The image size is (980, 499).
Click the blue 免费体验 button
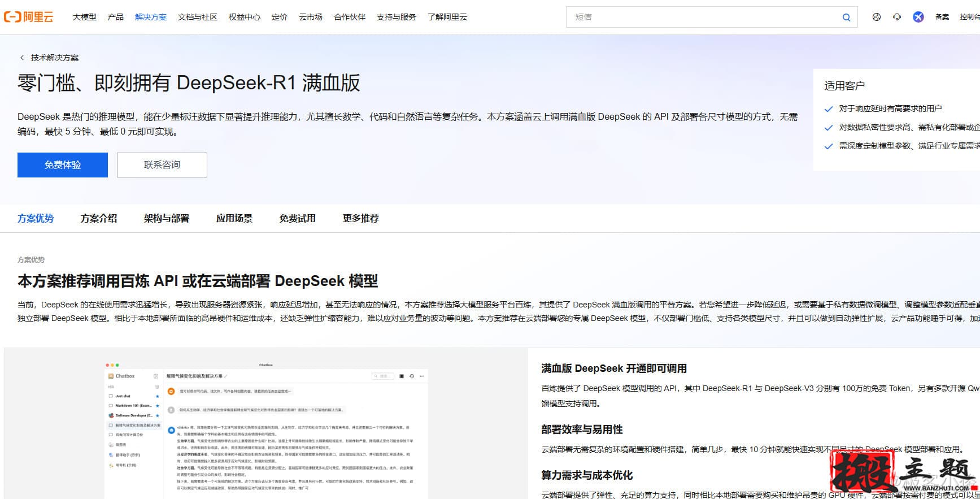(63, 165)
